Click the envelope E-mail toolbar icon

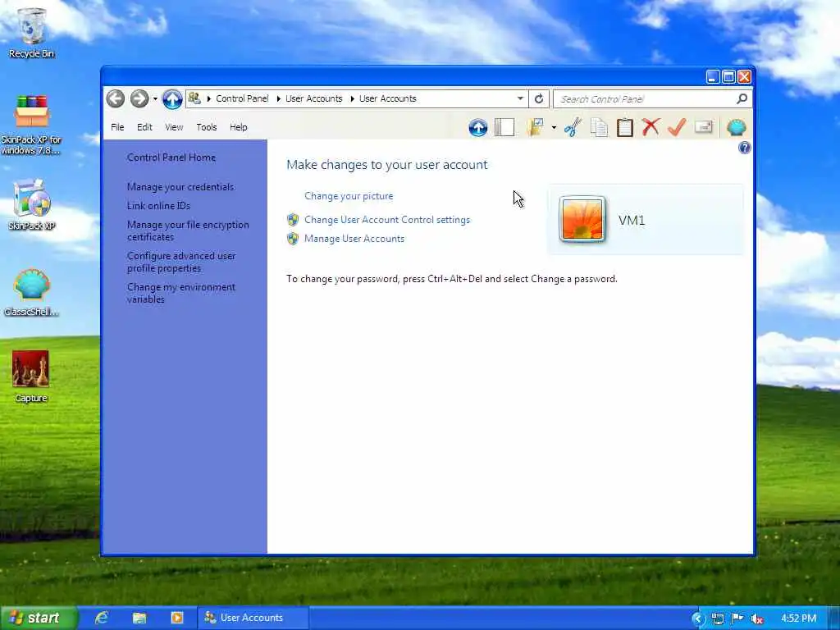[x=703, y=127]
